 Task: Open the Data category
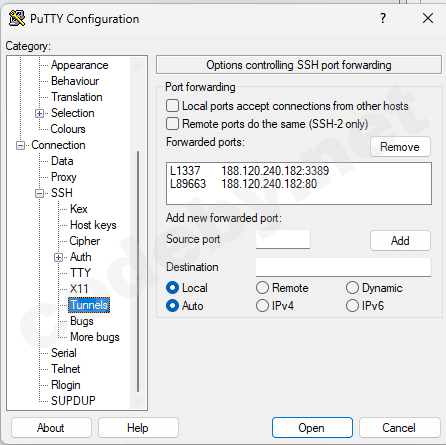[x=62, y=161]
